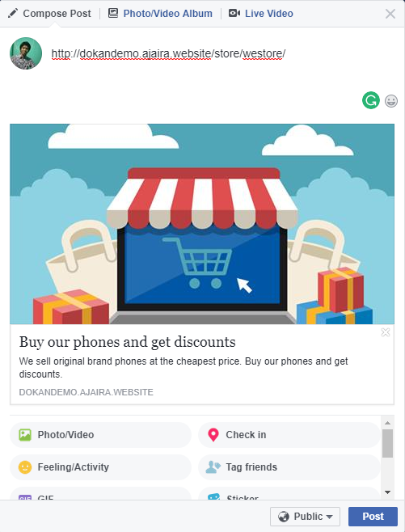This screenshot has width=405, height=532.
Task: Open the emoji smiley picker
Action: 391,101
